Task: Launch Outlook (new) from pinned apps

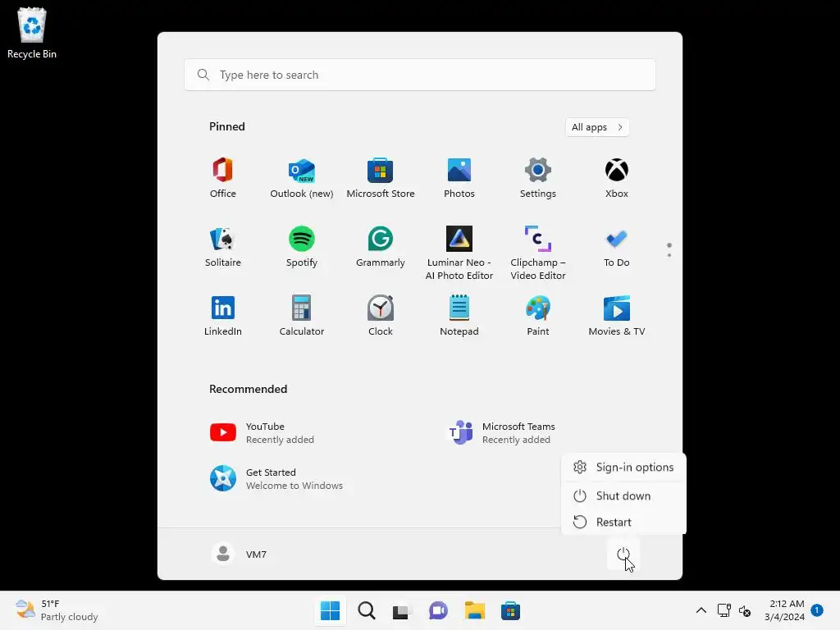Action: (x=302, y=178)
